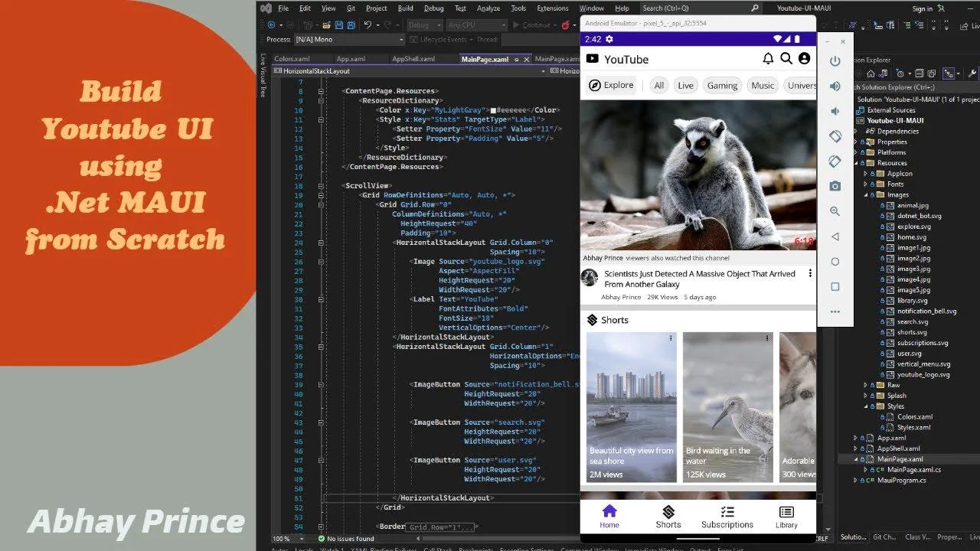The height and width of the screenshot is (551, 980).
Task: Click the emulator square overview button
Action: pos(835,286)
